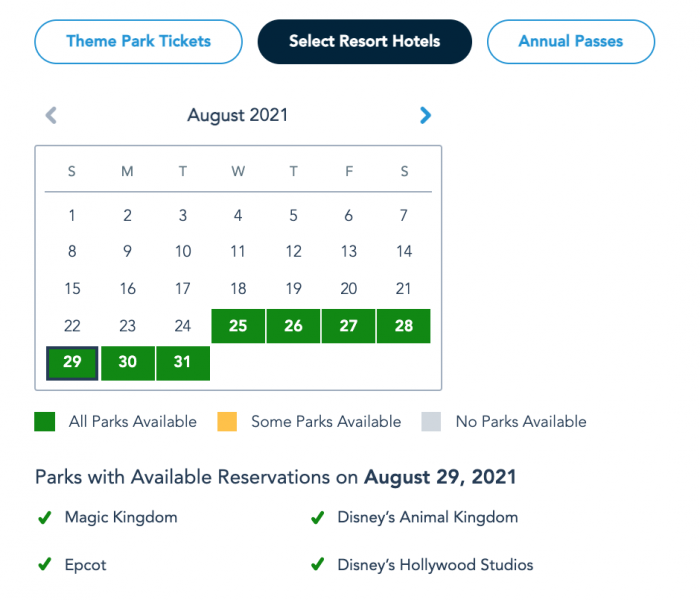Select Friday August 27 date cell
The width and height of the screenshot is (700, 600).
(x=349, y=326)
